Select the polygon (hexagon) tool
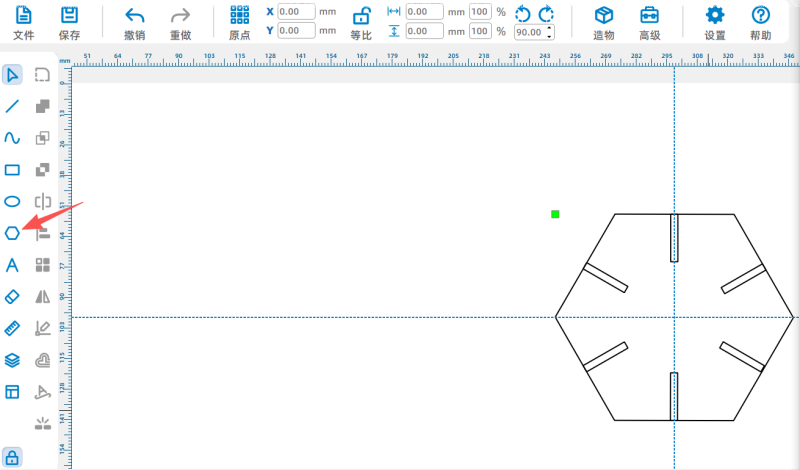The width and height of the screenshot is (800, 470). point(12,233)
